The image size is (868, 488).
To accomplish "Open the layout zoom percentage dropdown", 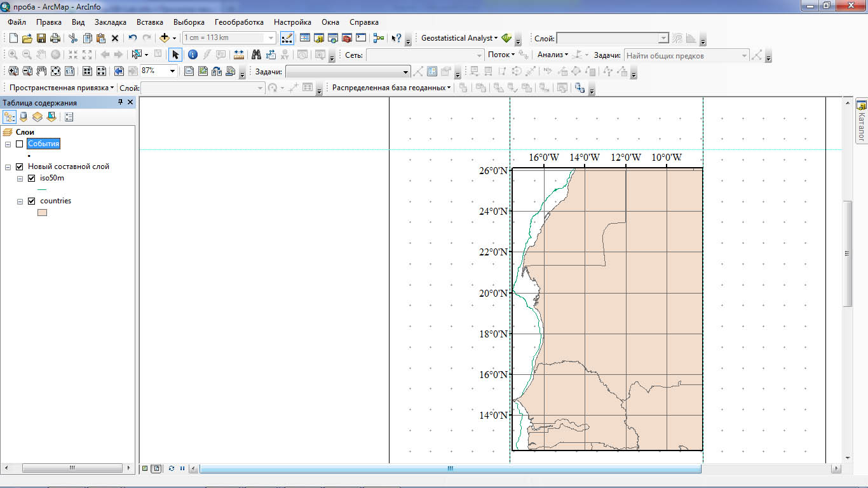I will click(172, 71).
